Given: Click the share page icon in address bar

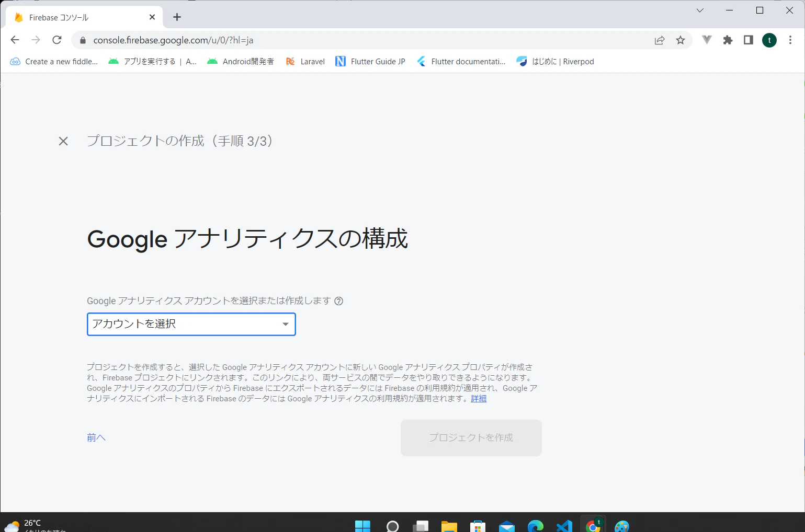Looking at the screenshot, I should [660, 40].
